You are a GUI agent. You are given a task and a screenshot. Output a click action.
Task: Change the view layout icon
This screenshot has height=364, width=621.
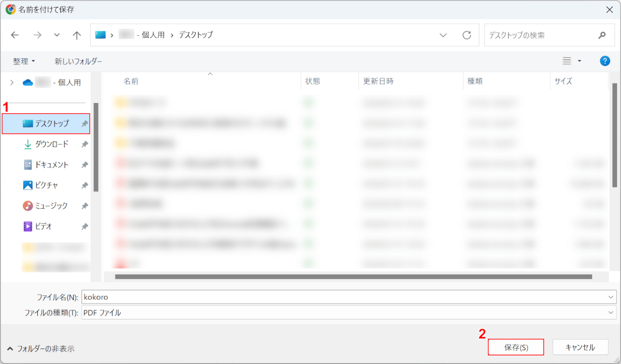pos(567,61)
